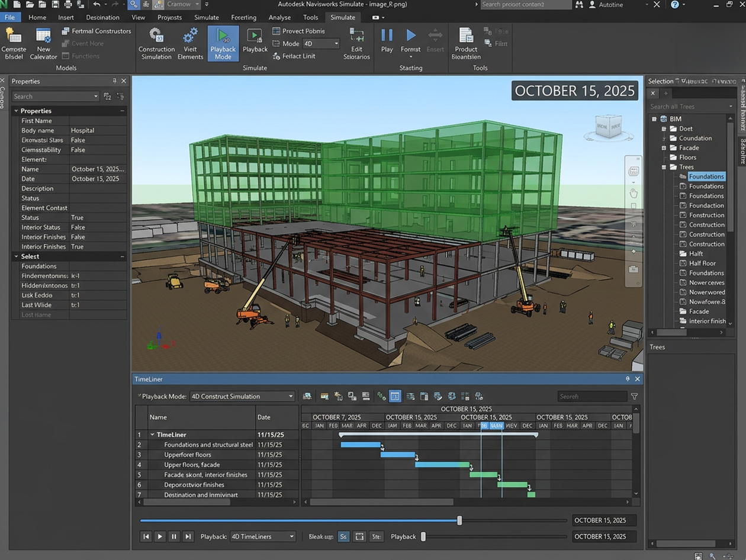The width and height of the screenshot is (746, 560).
Task: Click Fertmal Construstors in Models group
Action: pos(96,31)
